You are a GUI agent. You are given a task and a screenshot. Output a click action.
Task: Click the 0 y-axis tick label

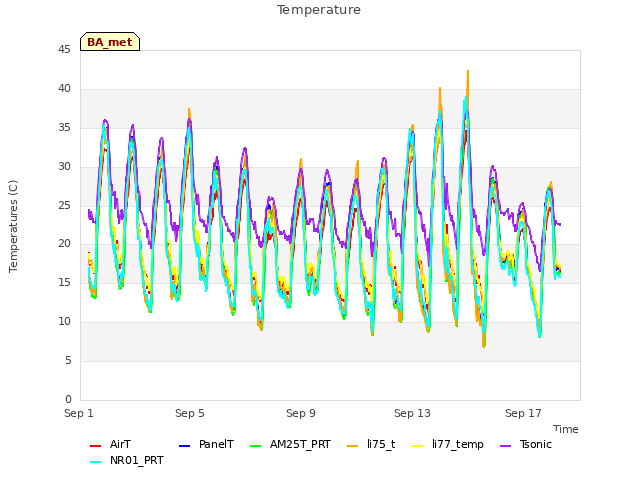tap(68, 399)
